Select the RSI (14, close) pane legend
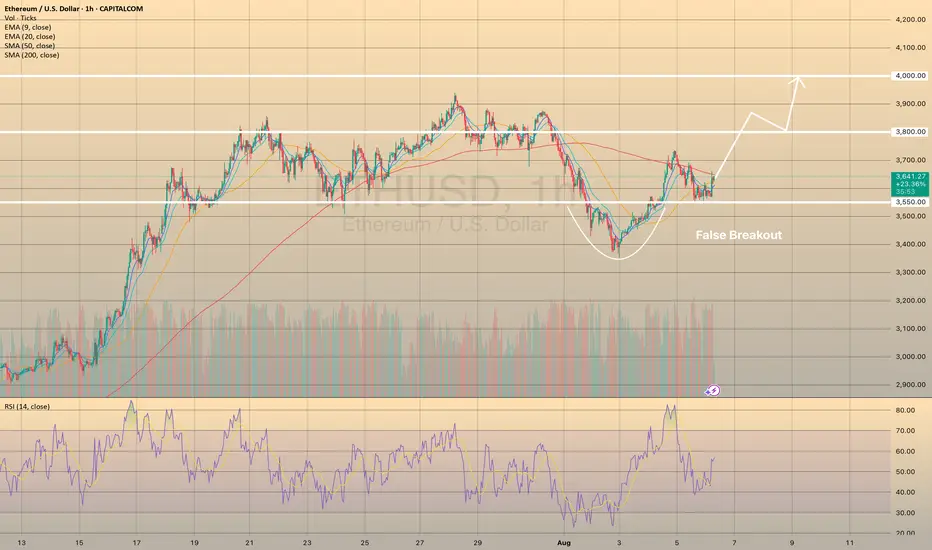932x550 pixels. pos(27,407)
